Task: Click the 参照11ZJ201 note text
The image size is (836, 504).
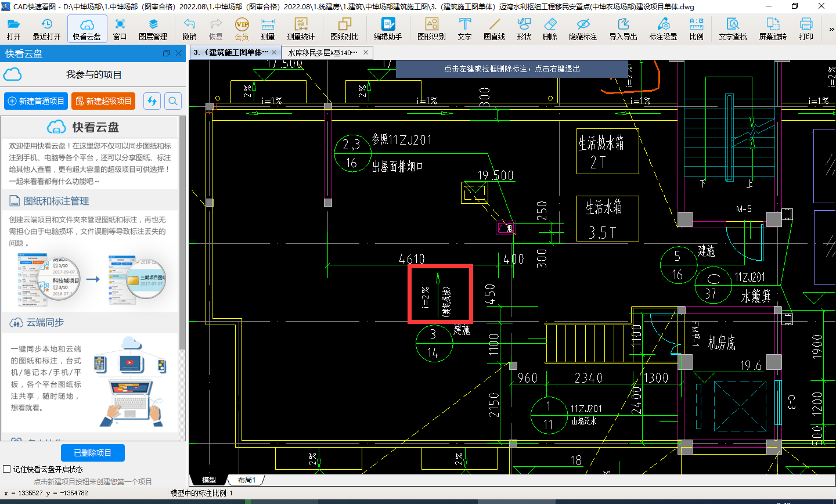Action: point(402,139)
